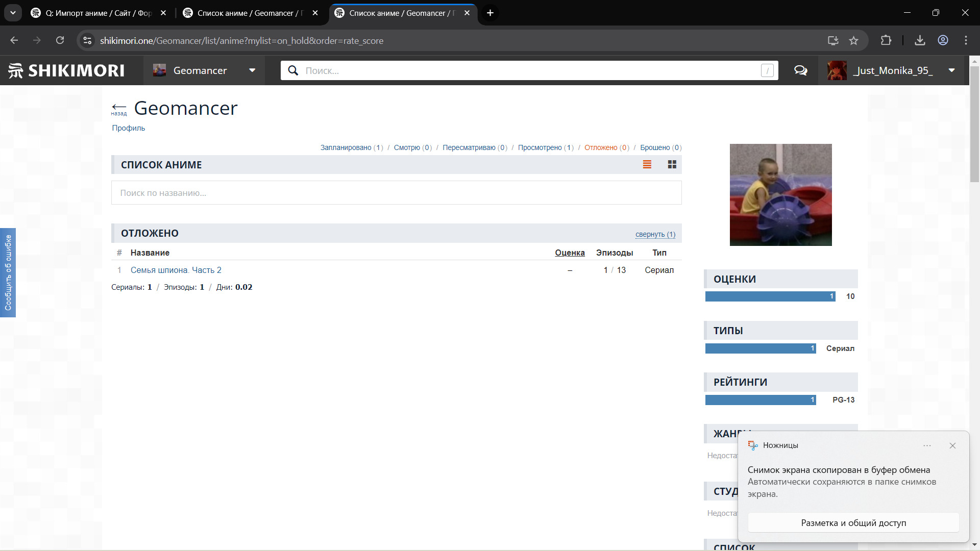Open browser extensions puzzle icon
The image size is (980, 551).
[x=886, y=40]
